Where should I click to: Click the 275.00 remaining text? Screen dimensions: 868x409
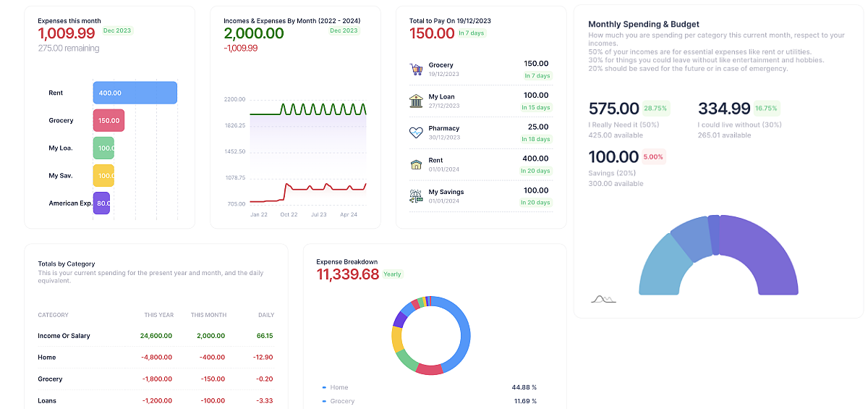(69, 49)
